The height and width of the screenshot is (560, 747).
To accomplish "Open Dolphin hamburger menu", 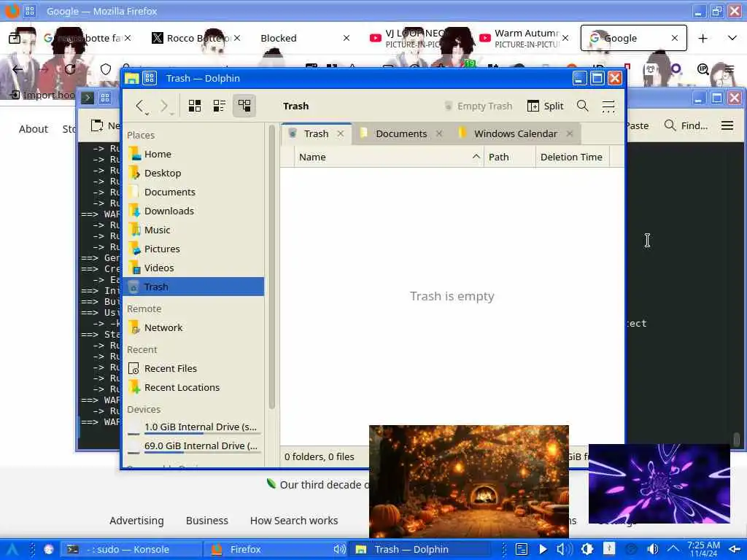I will coord(608,106).
